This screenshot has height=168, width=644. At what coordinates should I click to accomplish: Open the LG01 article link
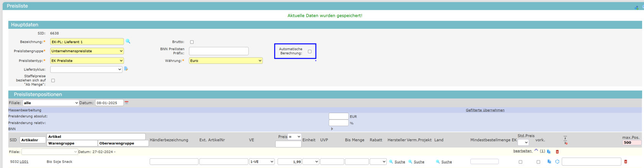24,162
